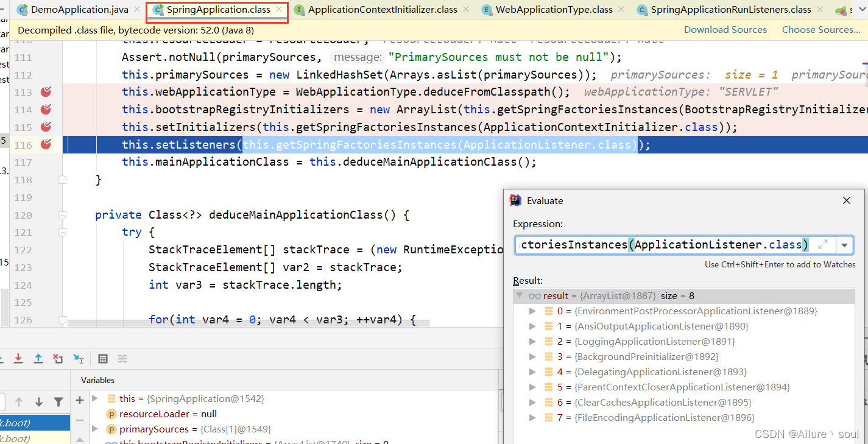Open WebApplicationType.class tab

554,10
